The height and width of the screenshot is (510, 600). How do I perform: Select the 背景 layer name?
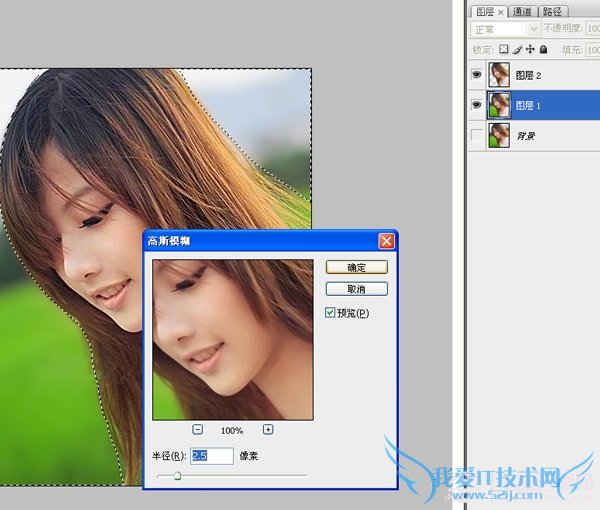point(526,136)
